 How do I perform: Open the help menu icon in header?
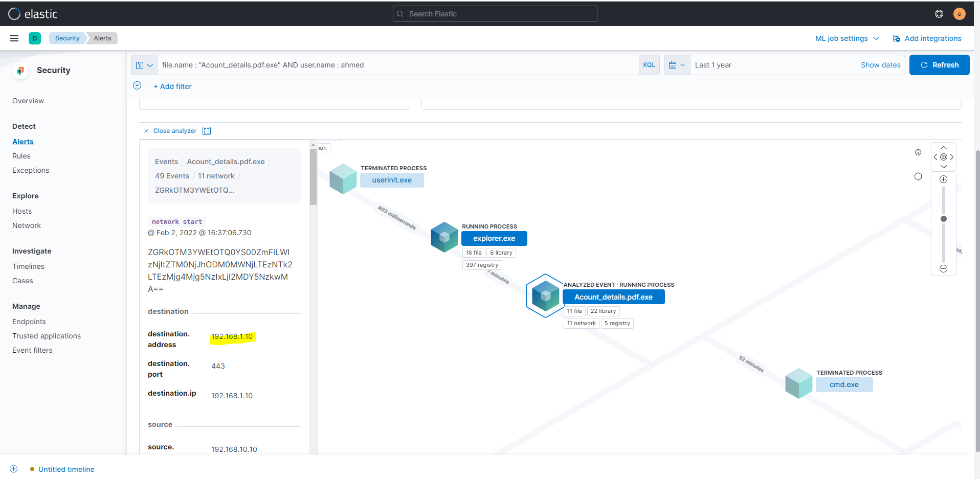coord(939,14)
